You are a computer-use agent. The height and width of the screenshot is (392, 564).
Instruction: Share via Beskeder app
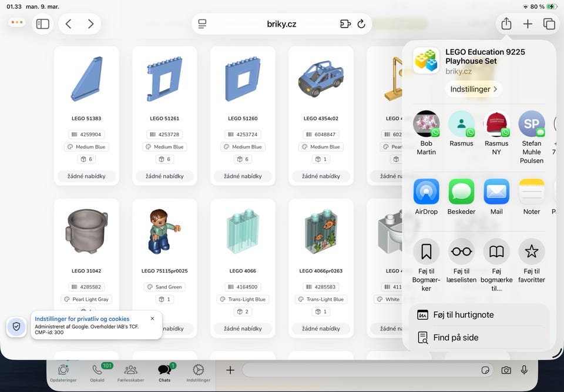pos(462,196)
